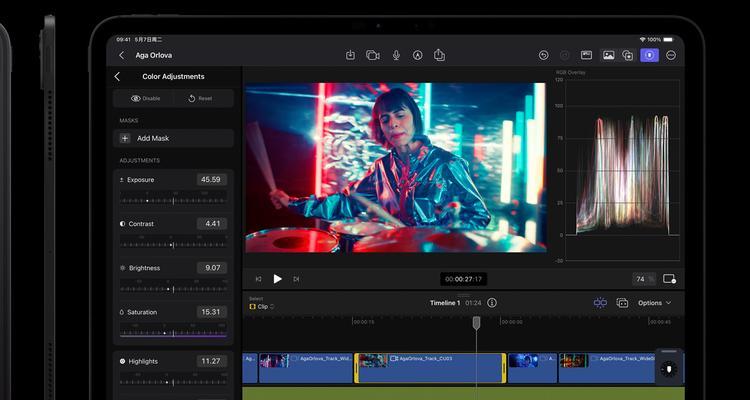Reset the color adjustments
This screenshot has width=750, height=400.
tap(200, 99)
